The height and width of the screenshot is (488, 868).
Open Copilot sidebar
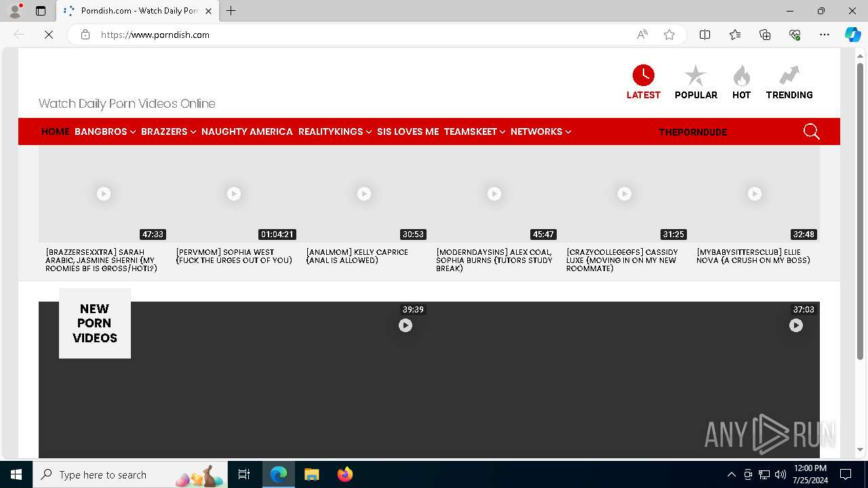tap(852, 35)
